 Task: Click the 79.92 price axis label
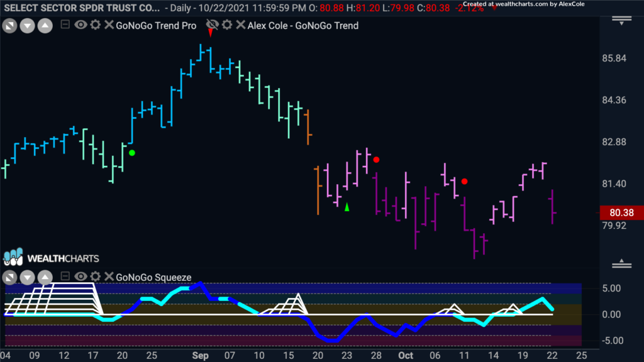614,226
